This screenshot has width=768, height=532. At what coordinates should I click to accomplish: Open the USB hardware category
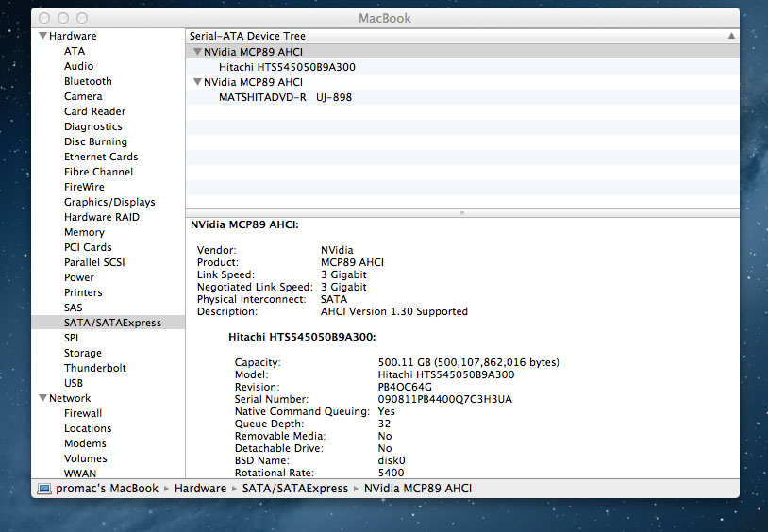click(74, 383)
